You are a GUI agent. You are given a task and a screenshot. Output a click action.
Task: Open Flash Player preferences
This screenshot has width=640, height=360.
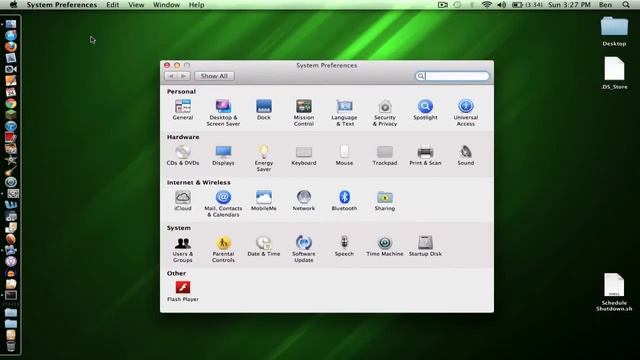182,291
